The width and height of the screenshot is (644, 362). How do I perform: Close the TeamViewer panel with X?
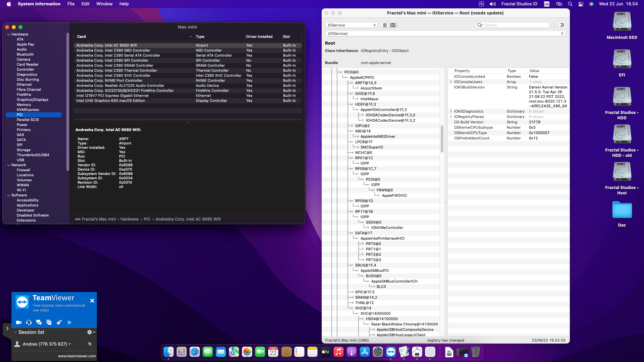click(x=92, y=301)
